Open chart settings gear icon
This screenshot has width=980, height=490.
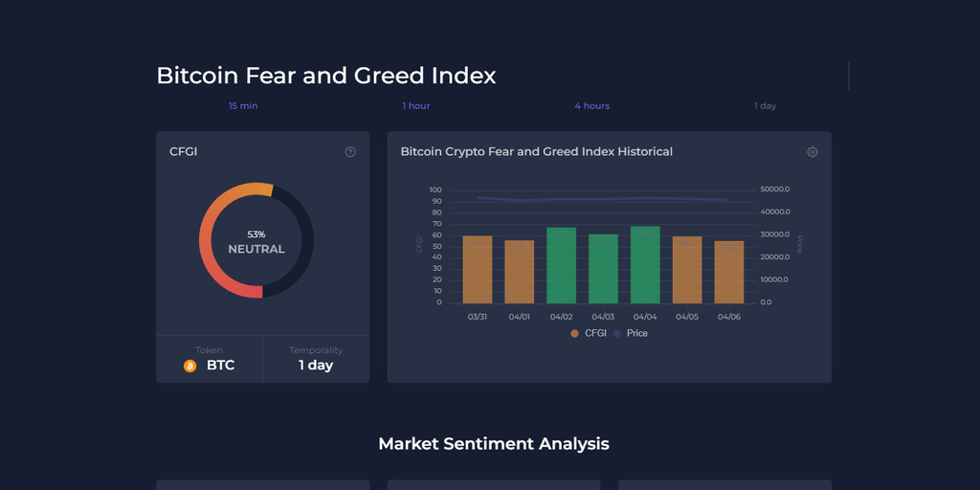point(813,152)
